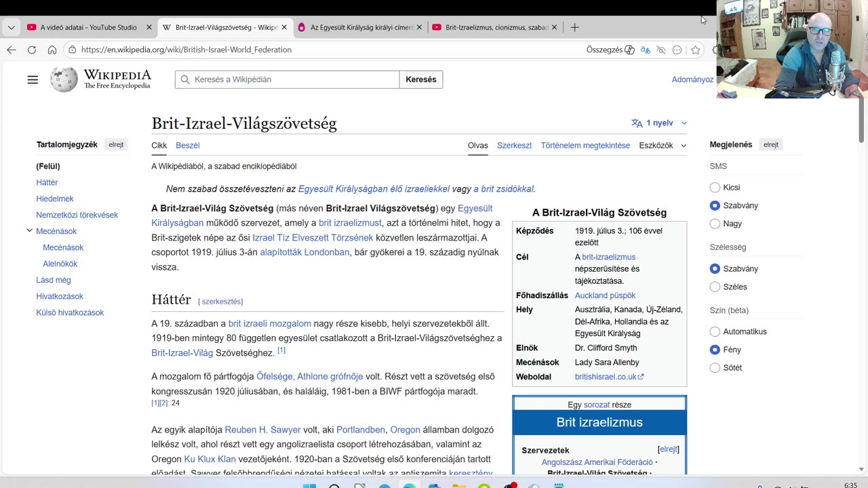868x488 pixels.
Task: Select Szabvány under Szélesség
Action: pos(715,268)
